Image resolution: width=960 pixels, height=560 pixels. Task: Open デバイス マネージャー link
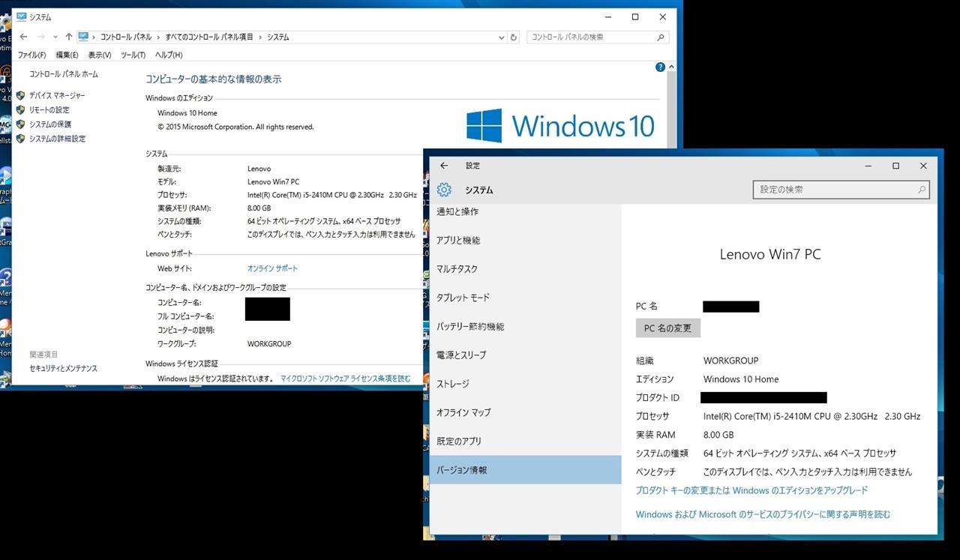[57, 95]
